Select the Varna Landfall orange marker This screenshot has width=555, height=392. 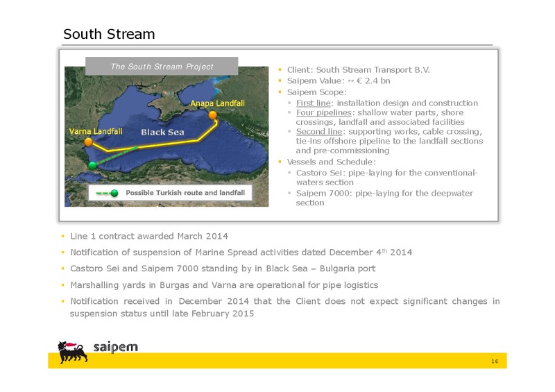[x=89, y=142]
